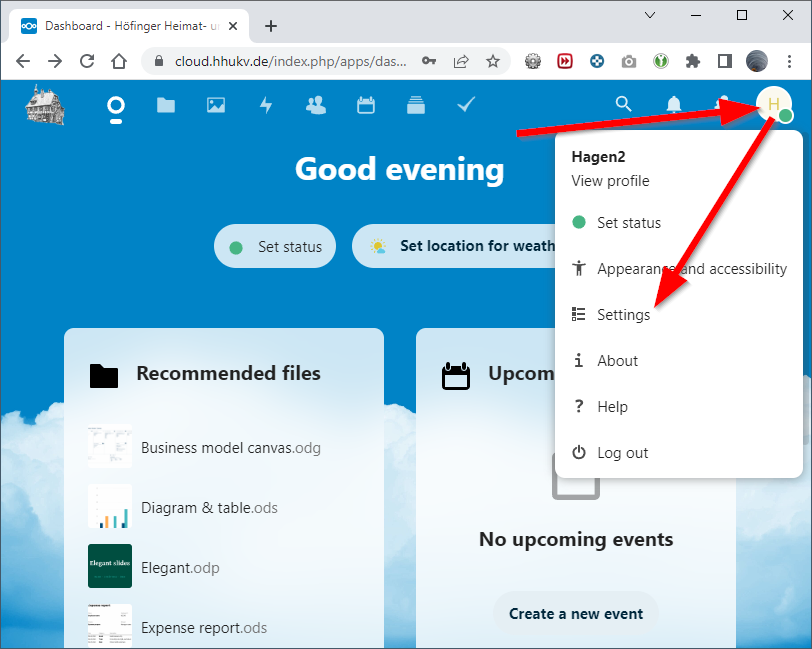Open the Deck app icon
The width and height of the screenshot is (812, 649).
(416, 105)
